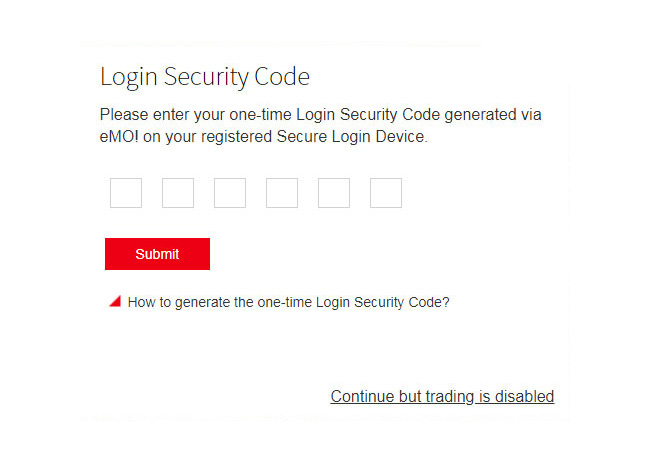
Task: Expand the how to generate code help
Action: pos(288,301)
